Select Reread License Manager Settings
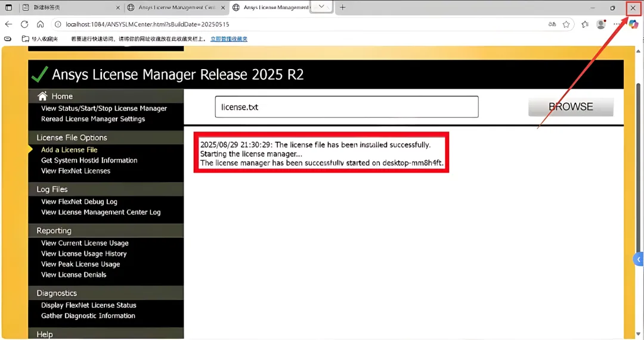The image size is (644, 340). [93, 119]
